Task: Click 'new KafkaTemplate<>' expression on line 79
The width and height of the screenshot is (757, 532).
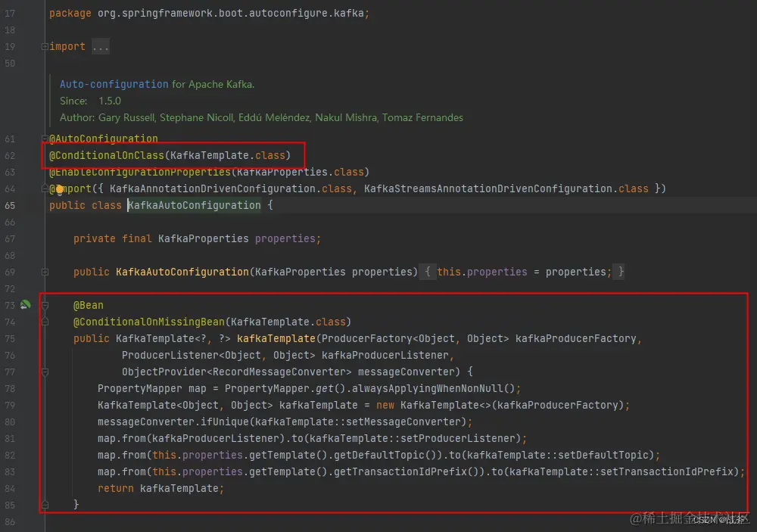Action: click(x=434, y=405)
